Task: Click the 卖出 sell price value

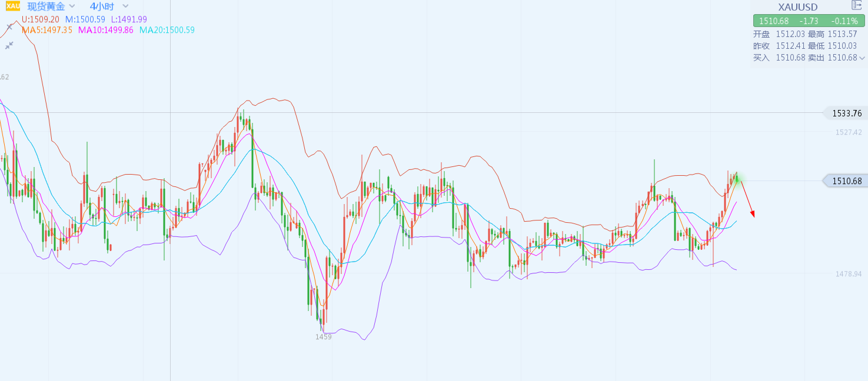Action: point(842,58)
